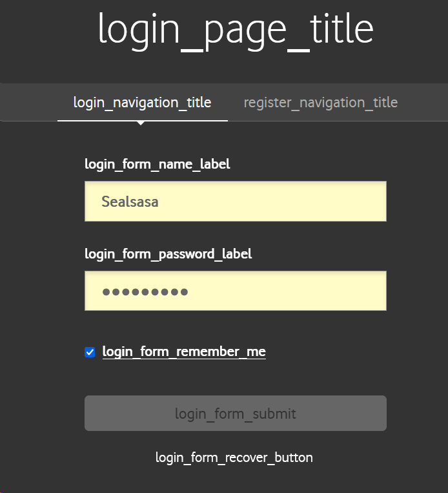Viewport: 448px width, 493px height.
Task: Focus the masked password input field
Action: (235, 291)
